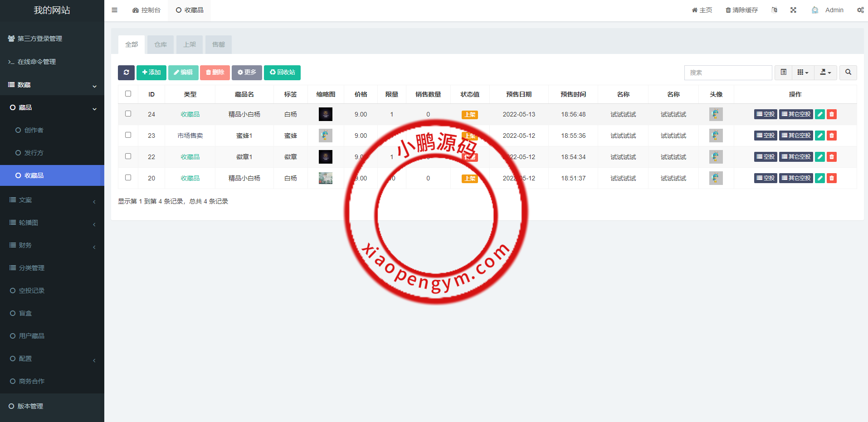
Task: Click the edit pencil icon for record 24
Action: pyautogui.click(x=819, y=114)
